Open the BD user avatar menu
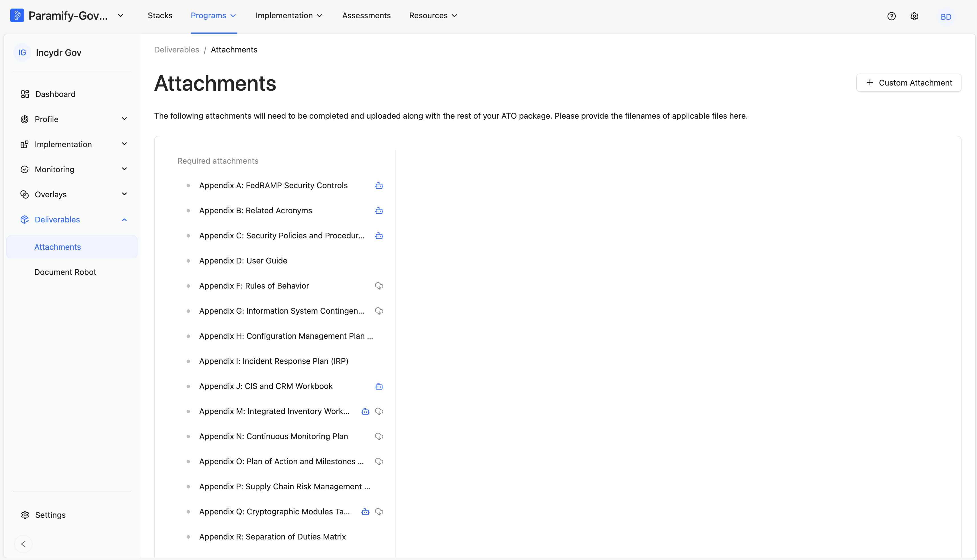 click(x=946, y=17)
